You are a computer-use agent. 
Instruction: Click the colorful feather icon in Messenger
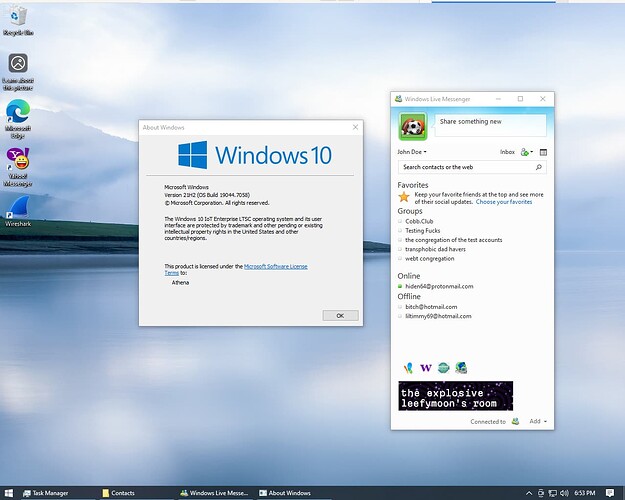point(408,368)
